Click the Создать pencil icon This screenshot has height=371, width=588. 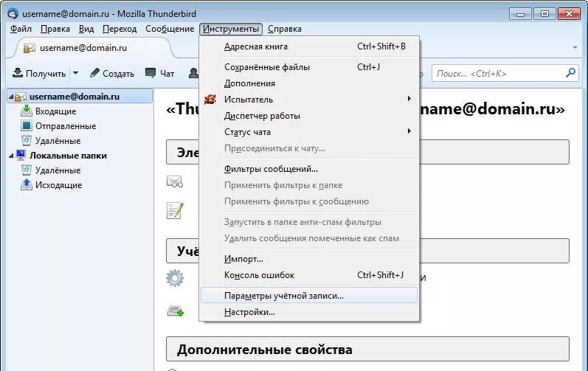94,73
